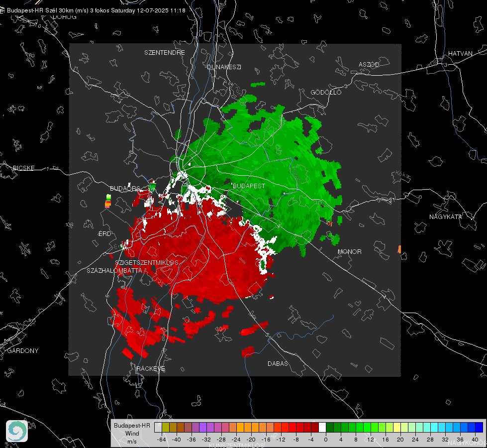Screen dimensions: 487x448
Task: Click the '-12' legend scale value
Action: click(281, 440)
